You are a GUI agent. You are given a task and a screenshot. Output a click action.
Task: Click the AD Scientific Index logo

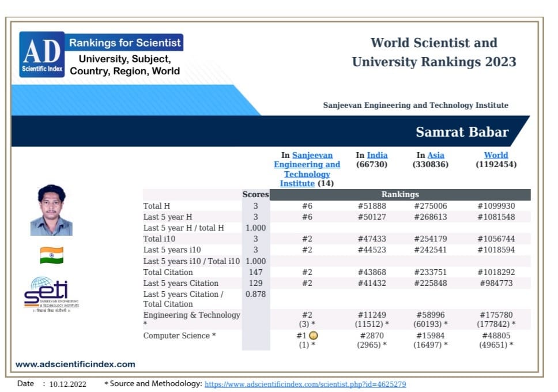pos(42,54)
